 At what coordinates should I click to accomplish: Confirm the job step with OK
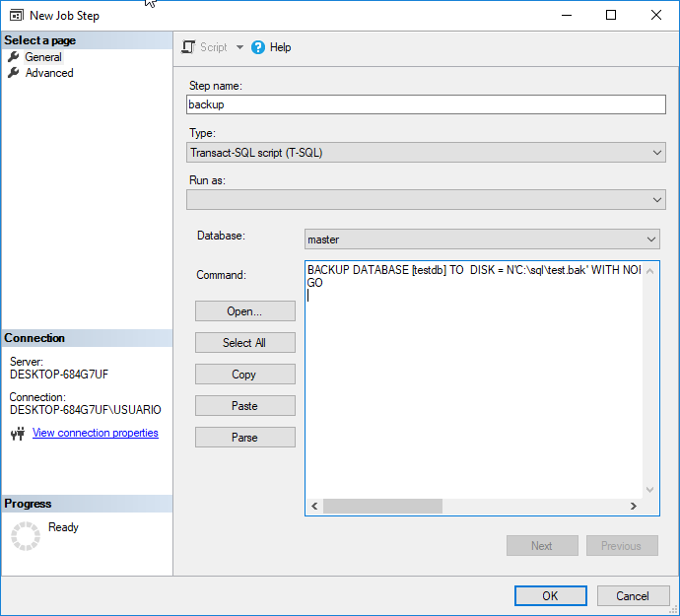[x=550, y=595]
